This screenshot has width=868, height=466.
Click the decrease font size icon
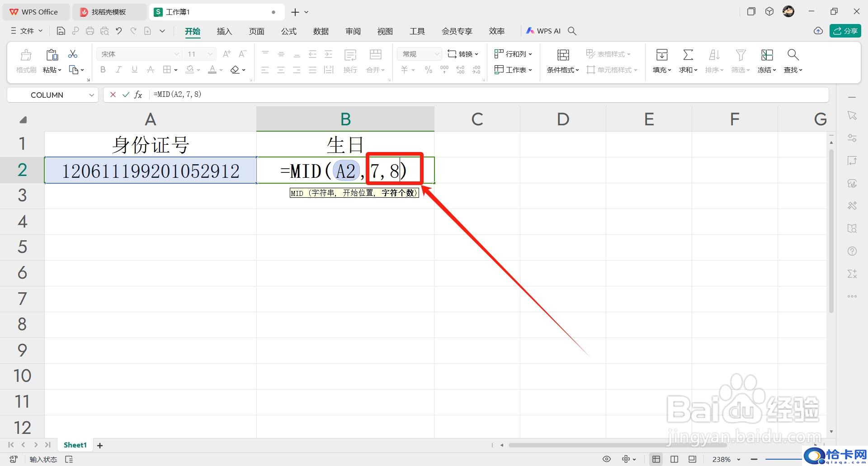[243, 54]
